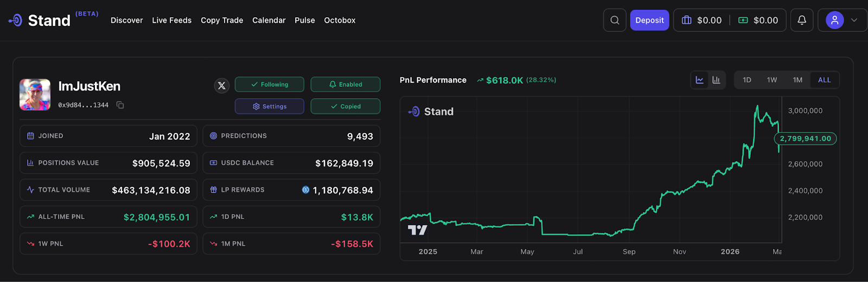Screen dimensions: 868x282
Task: Navigate to Pulse
Action: [x=305, y=20]
